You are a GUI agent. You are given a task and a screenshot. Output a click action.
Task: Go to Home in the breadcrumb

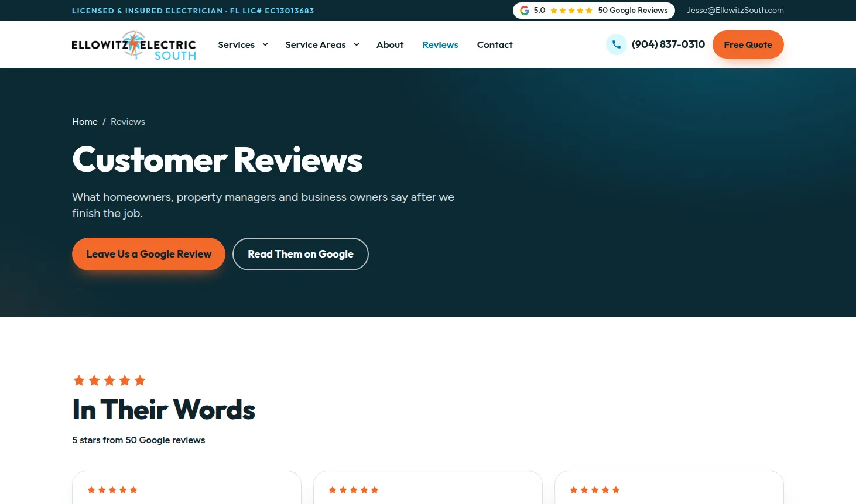(85, 122)
